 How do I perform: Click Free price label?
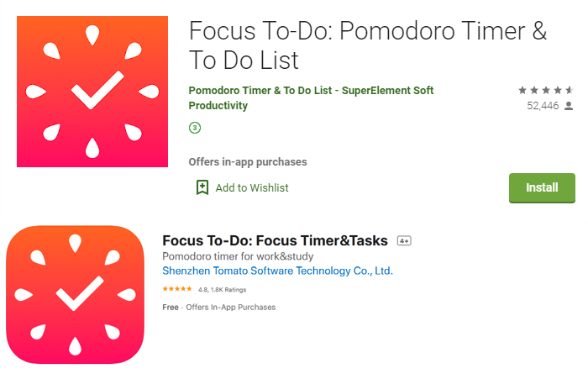pos(171,308)
